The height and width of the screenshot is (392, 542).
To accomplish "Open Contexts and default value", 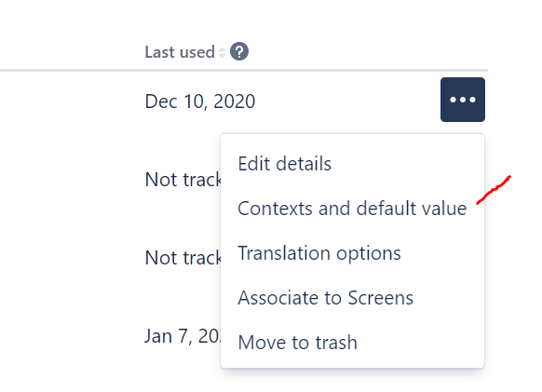I will (352, 208).
